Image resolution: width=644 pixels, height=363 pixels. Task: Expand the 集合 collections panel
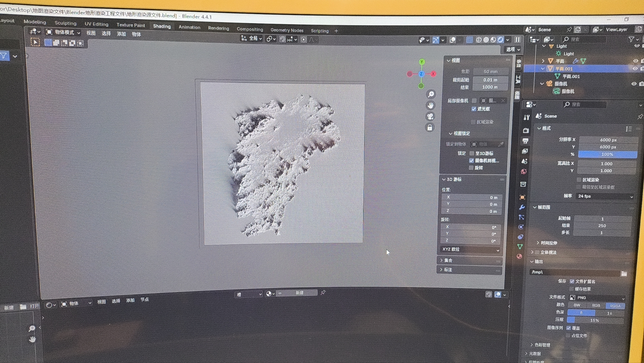click(x=448, y=260)
